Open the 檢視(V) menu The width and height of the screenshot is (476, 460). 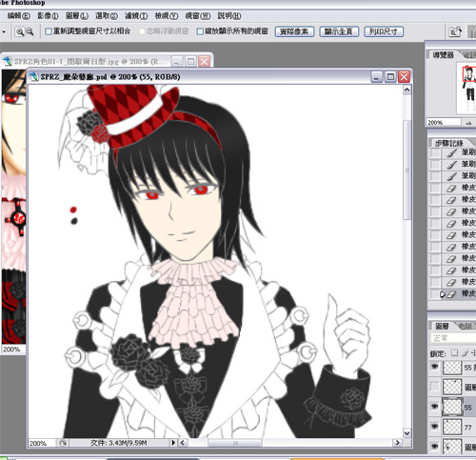166,15
